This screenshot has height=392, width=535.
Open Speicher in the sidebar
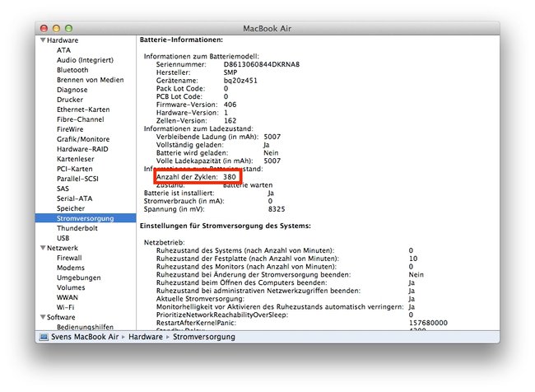click(x=71, y=208)
